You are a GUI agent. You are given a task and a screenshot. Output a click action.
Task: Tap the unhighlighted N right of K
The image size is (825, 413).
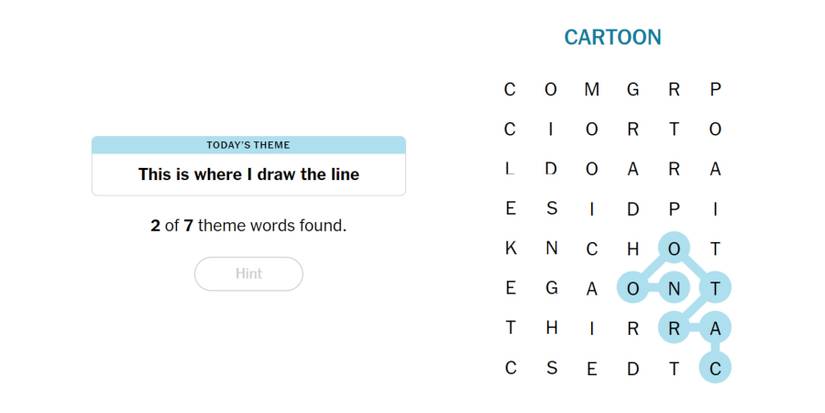pos(551,249)
